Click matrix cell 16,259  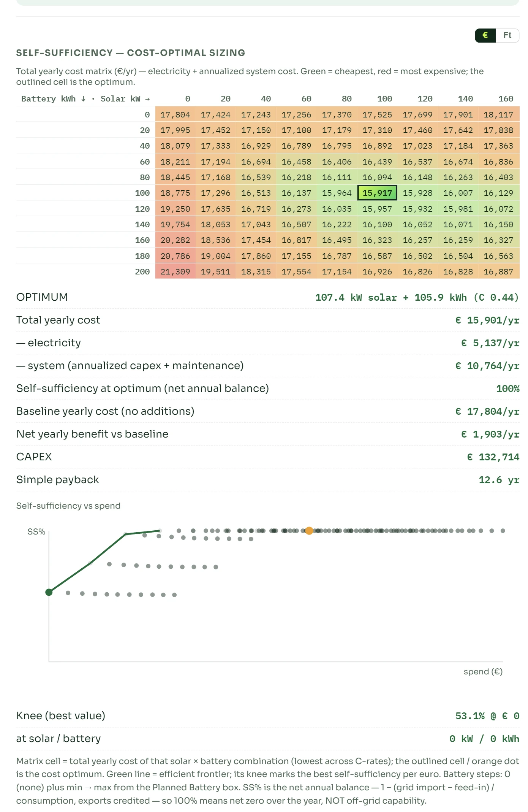(458, 240)
